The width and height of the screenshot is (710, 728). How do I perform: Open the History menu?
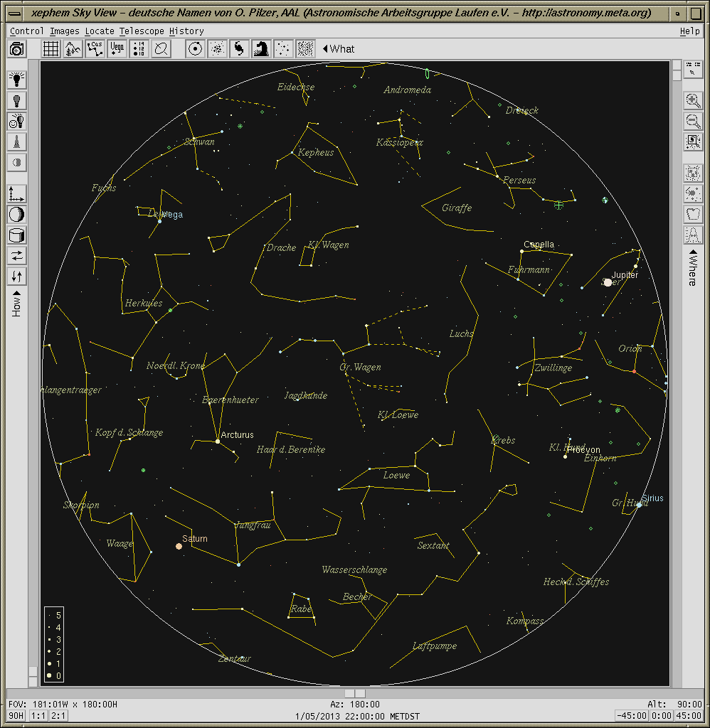point(186,31)
